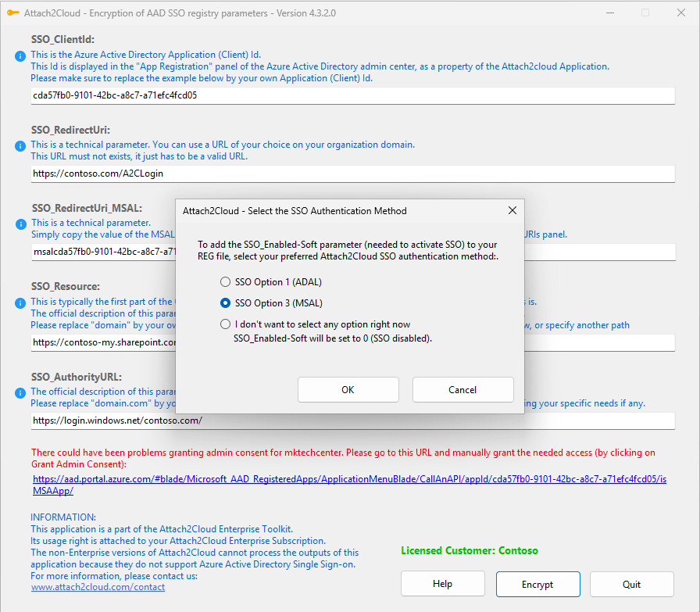Image resolution: width=700 pixels, height=612 pixels.
Task: Click the info icon beside SSO_RedirectUri
Action: point(20,145)
